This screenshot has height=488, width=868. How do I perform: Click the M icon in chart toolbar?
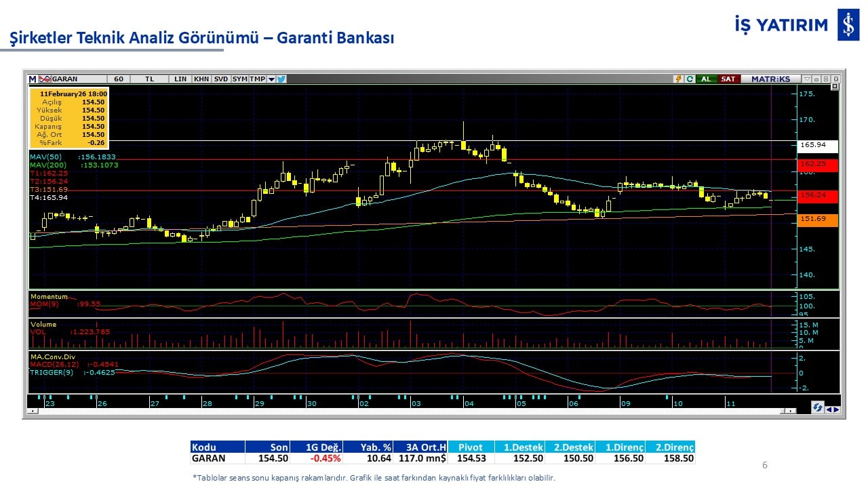coord(33,79)
